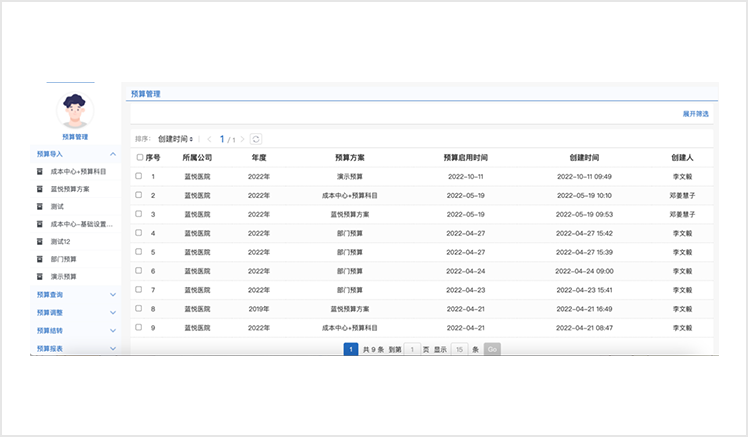Screen dimensions: 748x437
Task: Collapse the 预算导入 sidebar section
Action: click(x=113, y=155)
